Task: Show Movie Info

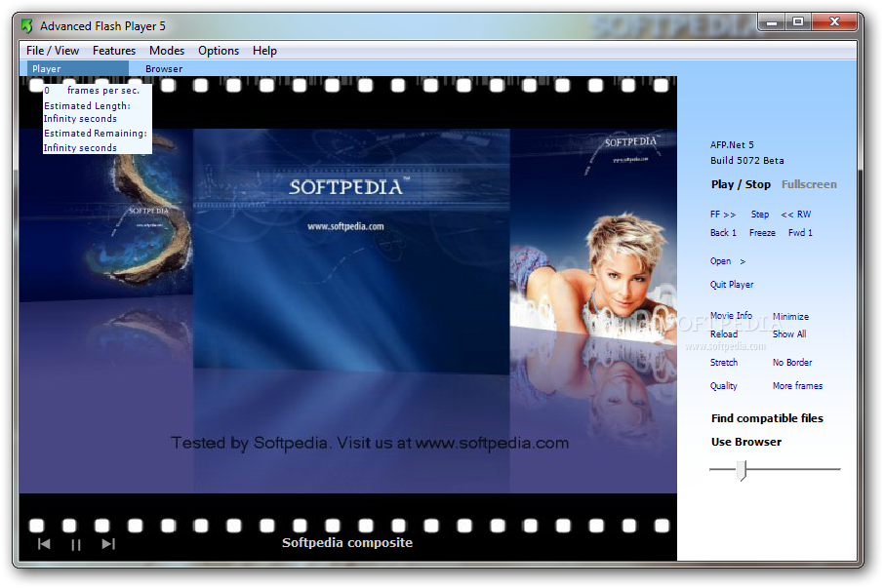Action: point(731,315)
